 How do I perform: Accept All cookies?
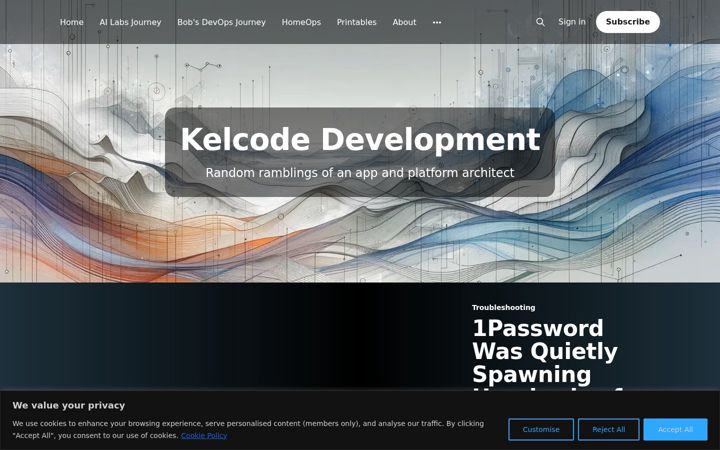(675, 429)
